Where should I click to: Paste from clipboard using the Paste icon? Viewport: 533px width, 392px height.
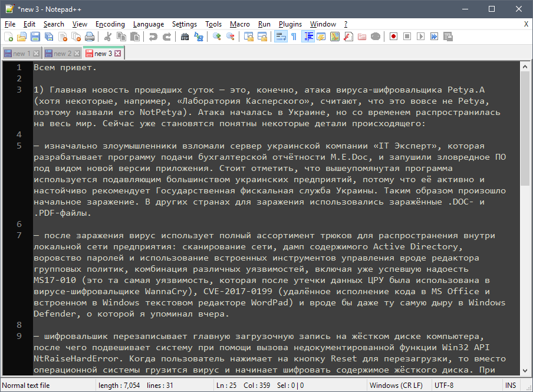pos(135,37)
